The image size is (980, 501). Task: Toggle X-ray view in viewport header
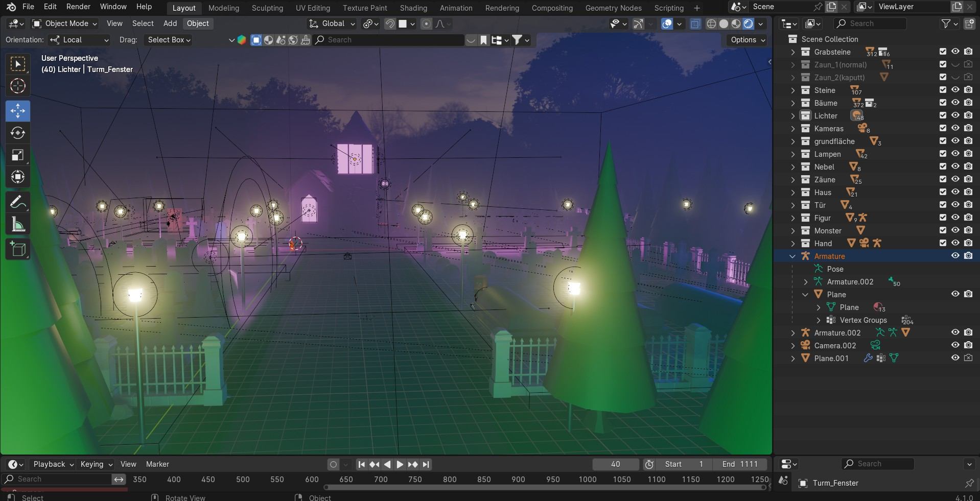695,24
